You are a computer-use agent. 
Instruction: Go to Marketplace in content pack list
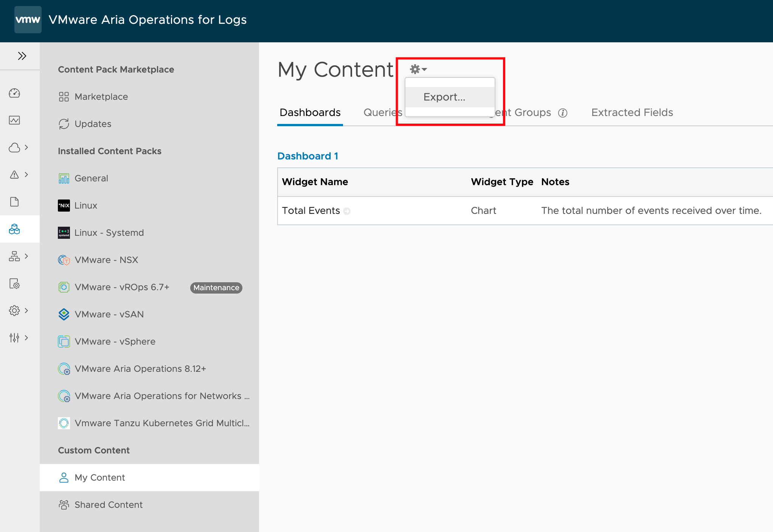click(101, 97)
